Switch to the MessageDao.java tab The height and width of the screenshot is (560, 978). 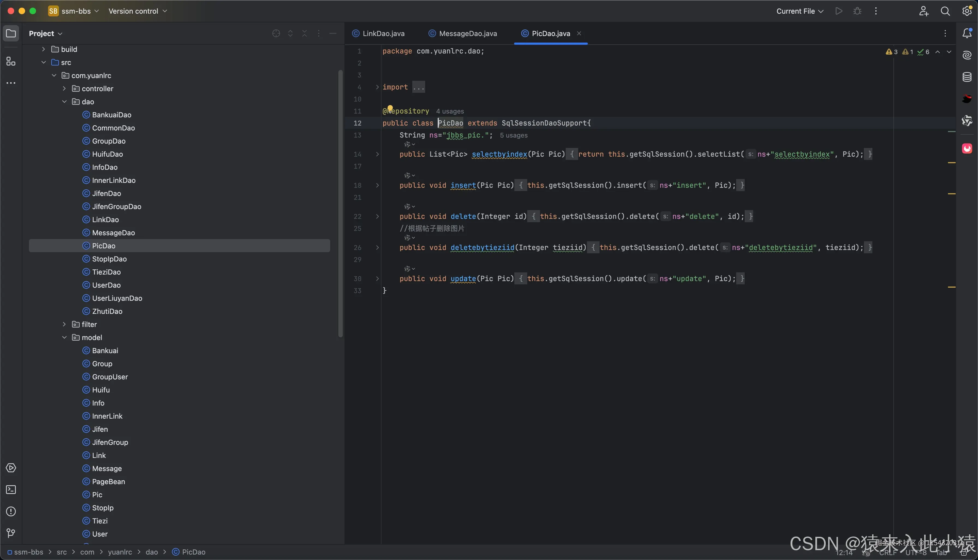pos(467,34)
